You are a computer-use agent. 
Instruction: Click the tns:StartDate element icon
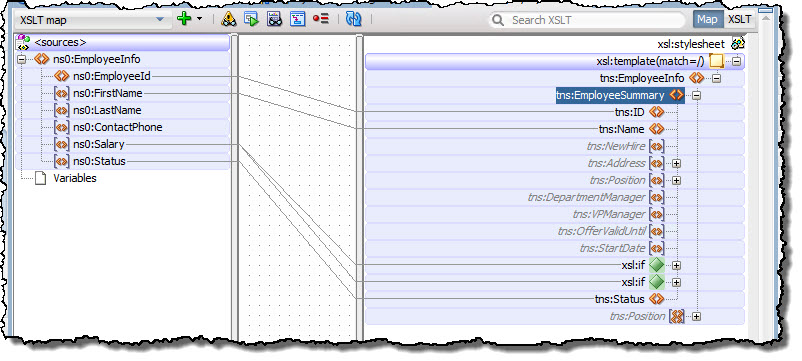(x=656, y=249)
